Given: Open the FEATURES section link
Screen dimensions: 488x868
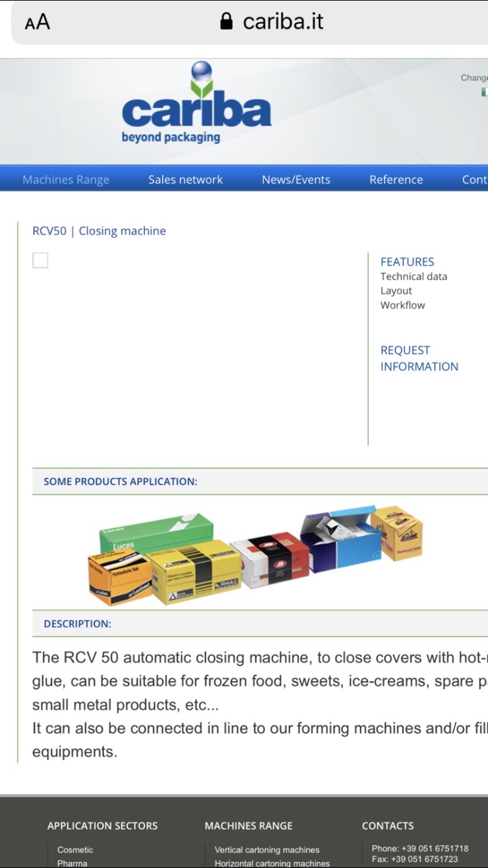Looking at the screenshot, I should [407, 262].
